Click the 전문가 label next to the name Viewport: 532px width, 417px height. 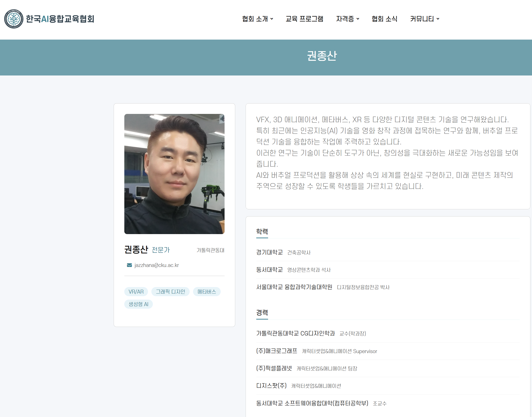161,250
